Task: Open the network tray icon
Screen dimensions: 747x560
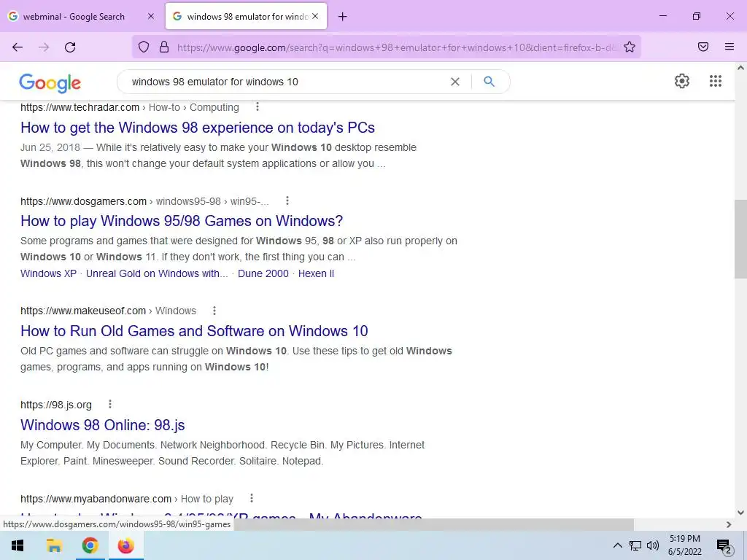Action: [x=635, y=545]
